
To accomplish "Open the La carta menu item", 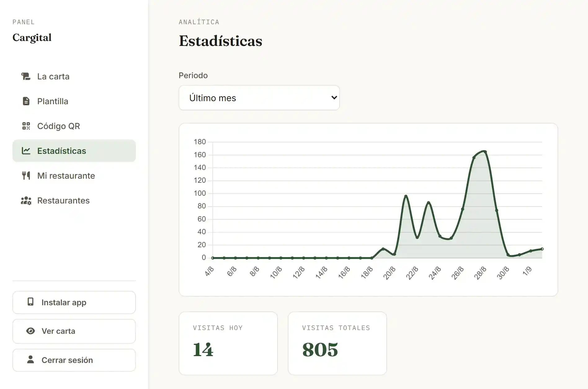I will point(74,76).
